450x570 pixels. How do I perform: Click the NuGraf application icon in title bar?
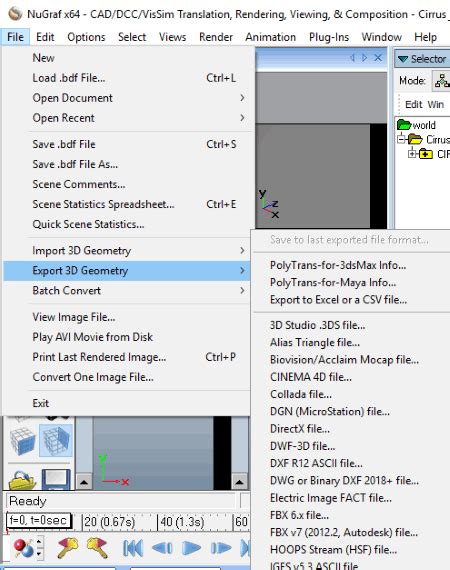click(15, 14)
